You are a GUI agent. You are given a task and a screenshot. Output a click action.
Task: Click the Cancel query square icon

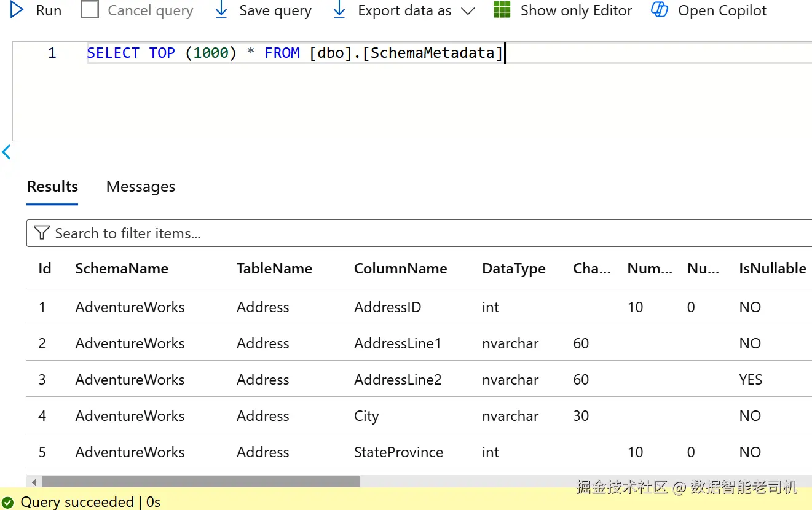90,10
